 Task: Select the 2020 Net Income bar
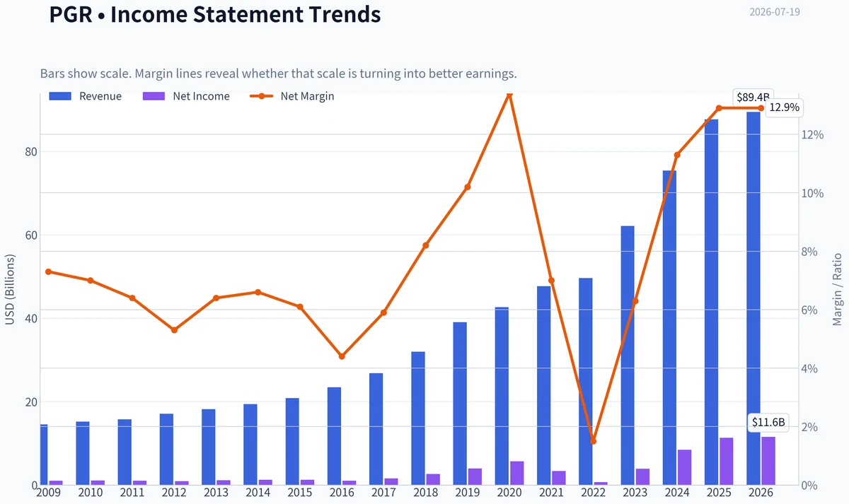(516, 474)
